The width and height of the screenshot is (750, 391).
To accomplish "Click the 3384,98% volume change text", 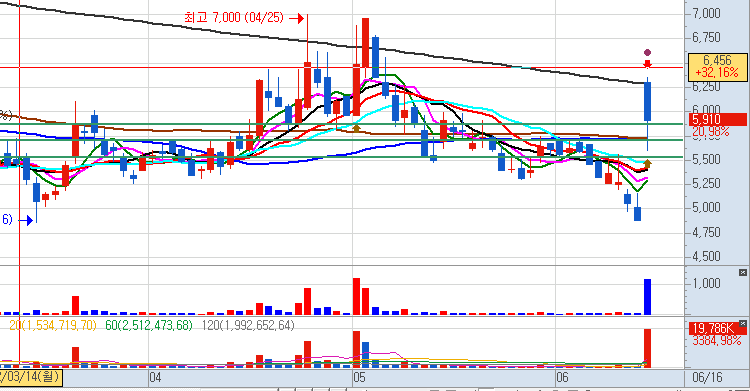I will 717,341.
